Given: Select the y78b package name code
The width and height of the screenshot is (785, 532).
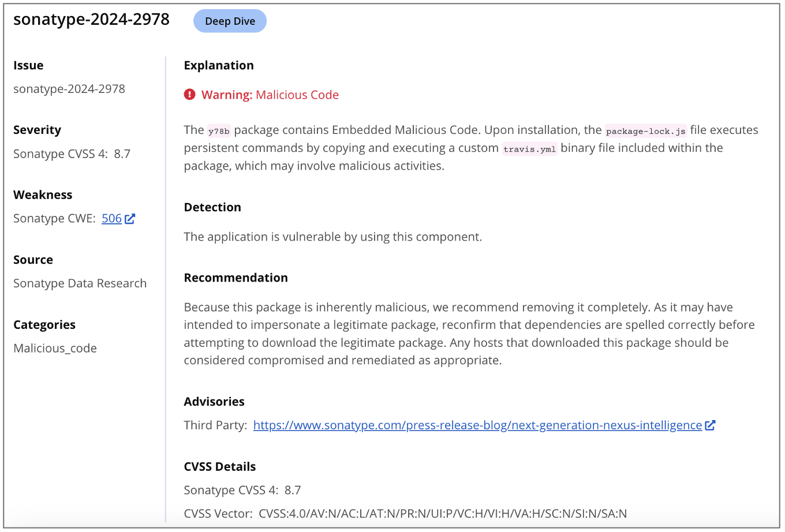Looking at the screenshot, I should [x=219, y=131].
